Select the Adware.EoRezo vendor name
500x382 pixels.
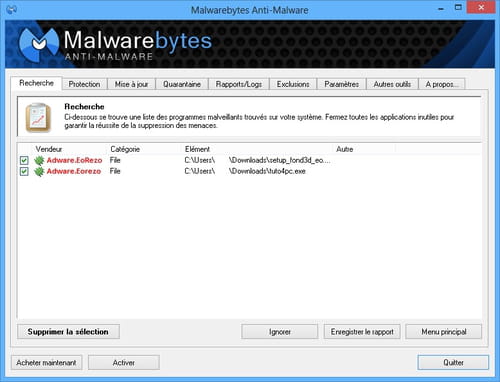[x=74, y=160]
